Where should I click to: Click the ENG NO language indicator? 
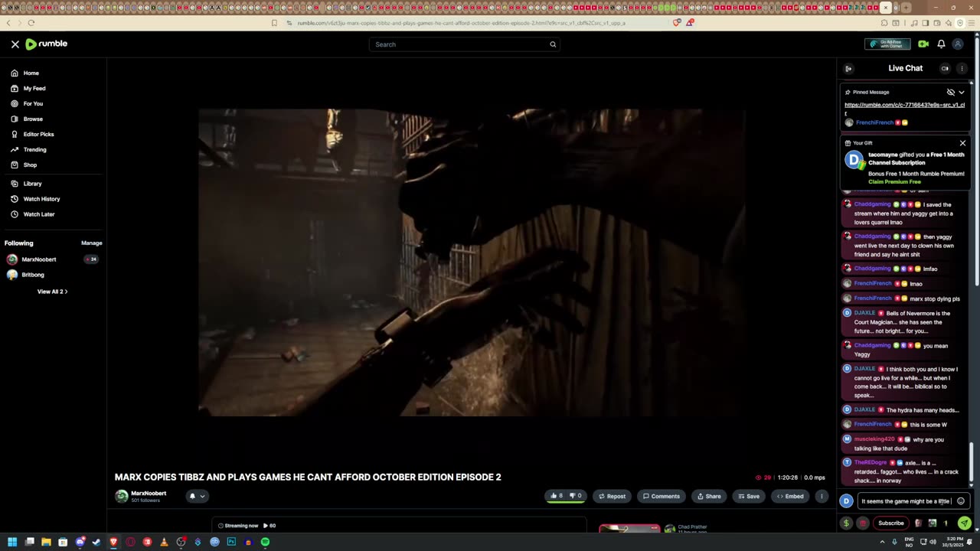coord(909,542)
